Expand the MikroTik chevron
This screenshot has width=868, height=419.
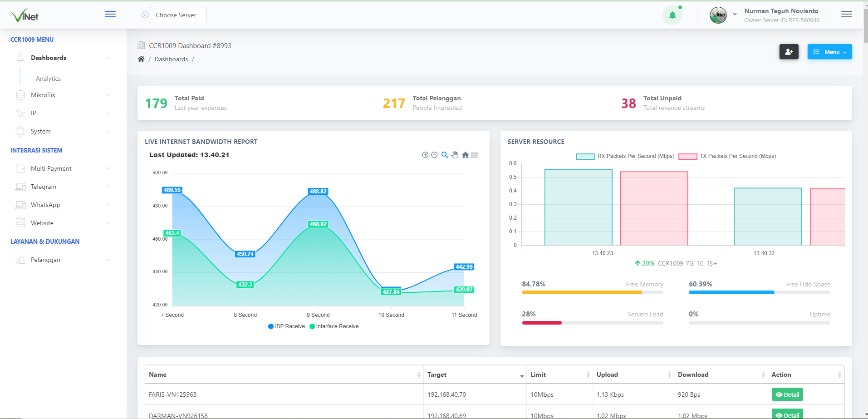pos(108,95)
